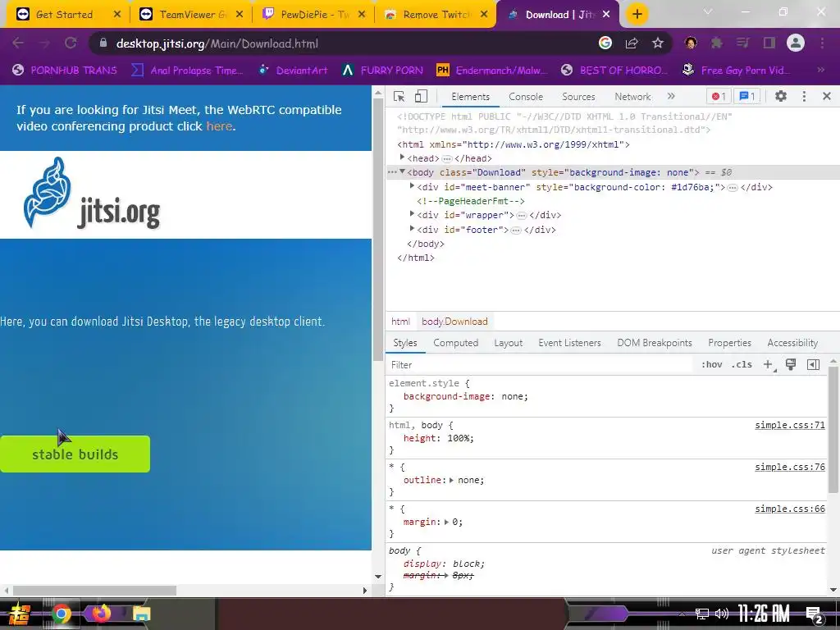The width and height of the screenshot is (840, 630).
Task: Toggle the device toolbar icon
Action: 421,97
